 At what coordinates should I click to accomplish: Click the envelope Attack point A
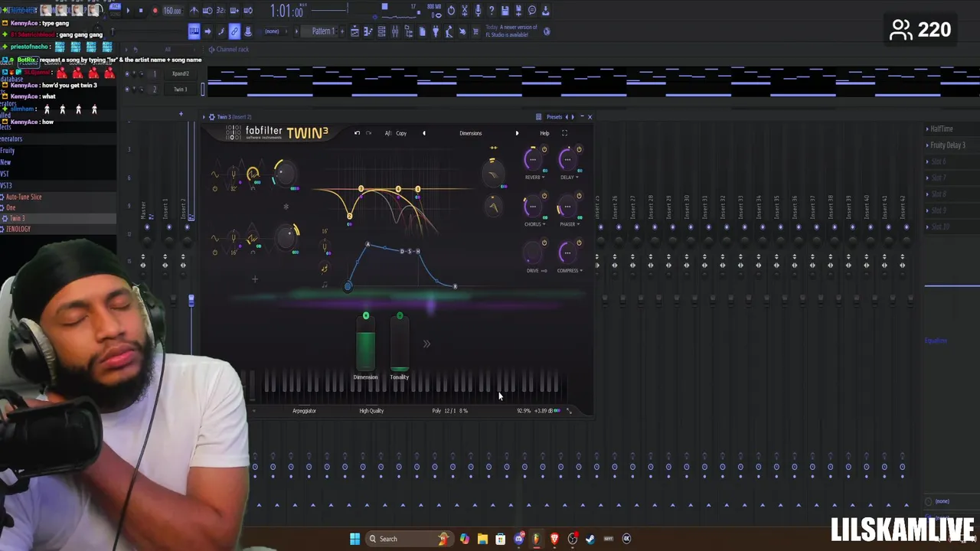367,245
